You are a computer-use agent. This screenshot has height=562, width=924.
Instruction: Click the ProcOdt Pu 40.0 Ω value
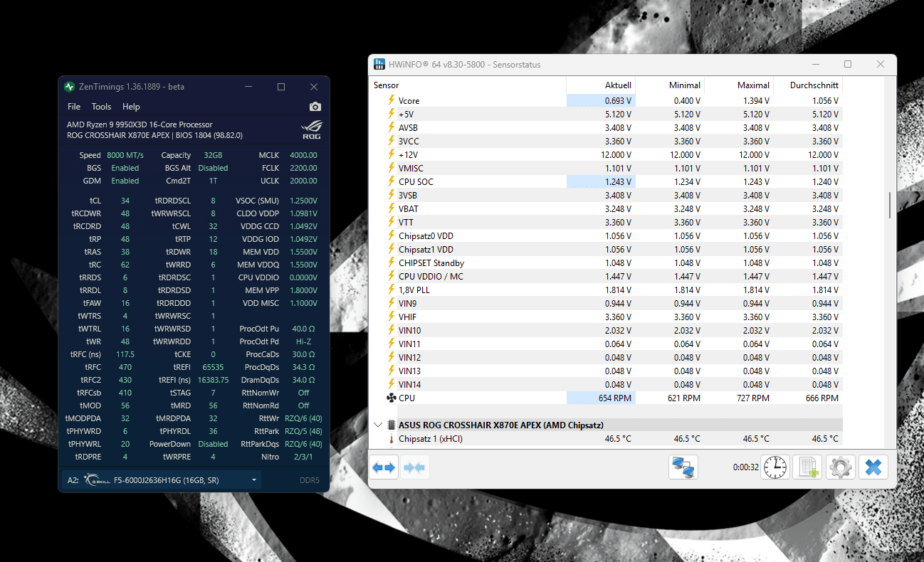[303, 329]
